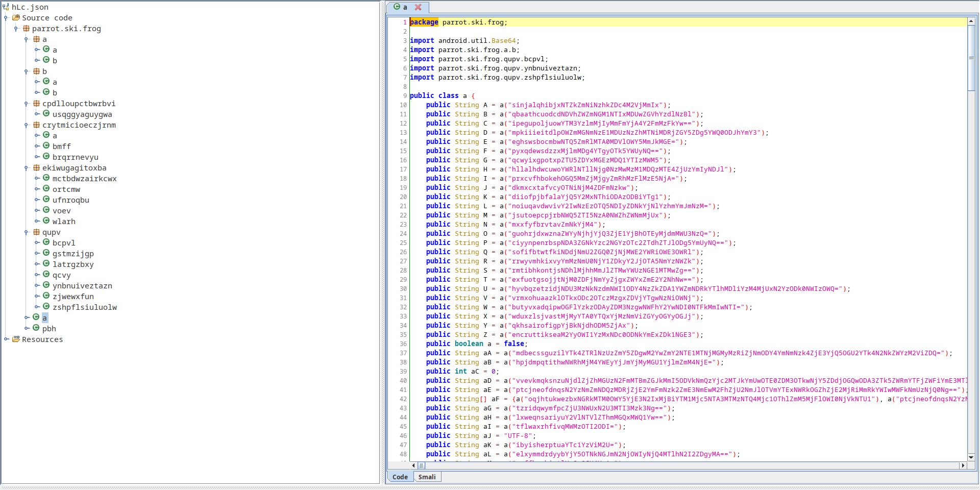Viewport: 980px width, 490px height.
Task: Close the 'a' editor tab
Action: point(418,7)
